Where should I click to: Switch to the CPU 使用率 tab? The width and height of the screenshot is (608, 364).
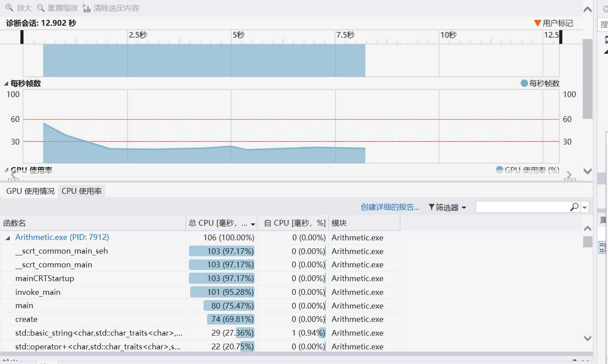[82, 191]
